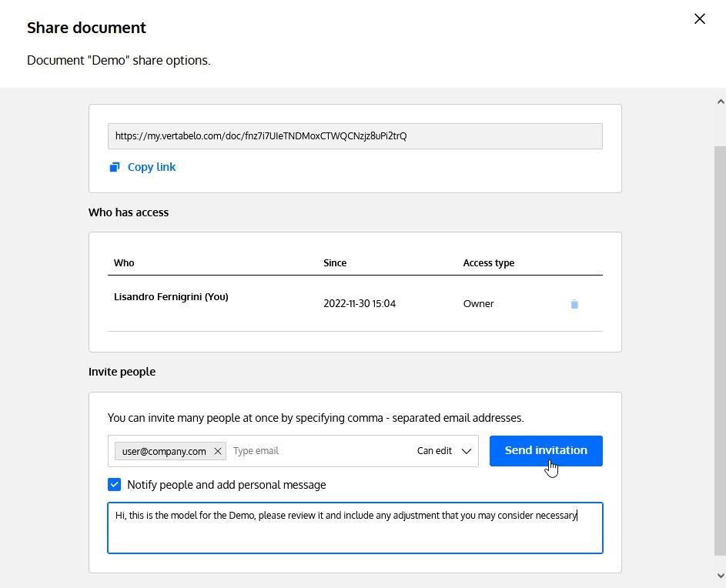Click the Who column header
The width and height of the screenshot is (726, 588).
tap(124, 263)
